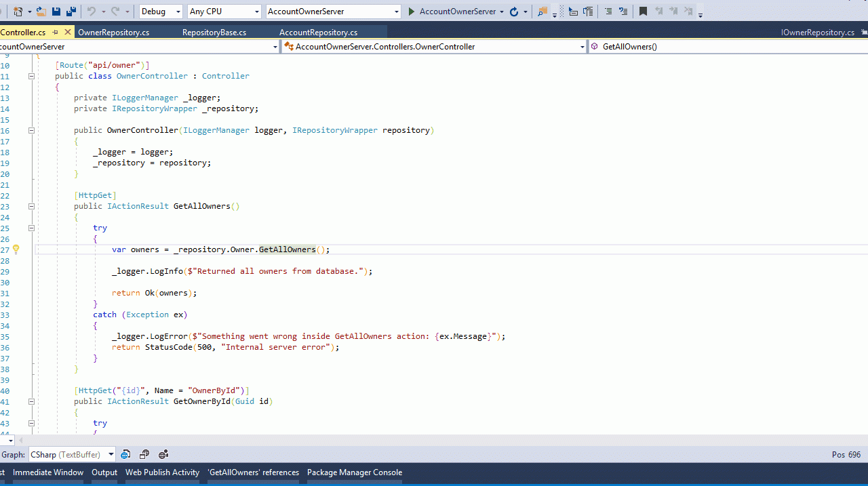Click the Comment out selected lines icon
The height and width of the screenshot is (486, 868).
[607, 12]
